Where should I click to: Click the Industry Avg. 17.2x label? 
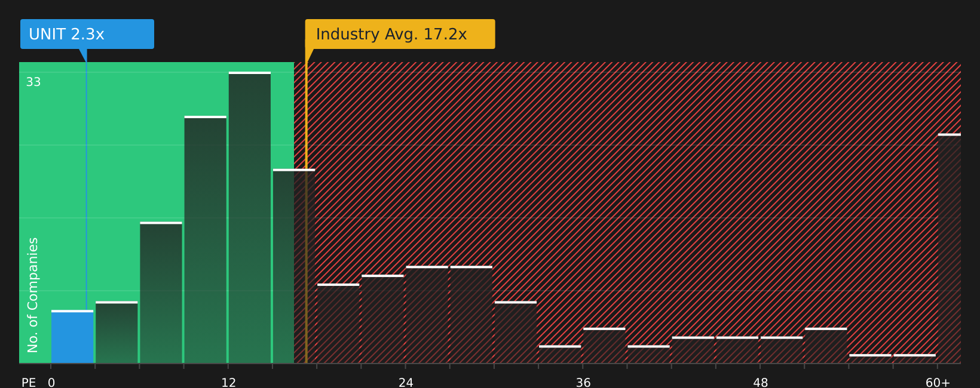(400, 34)
